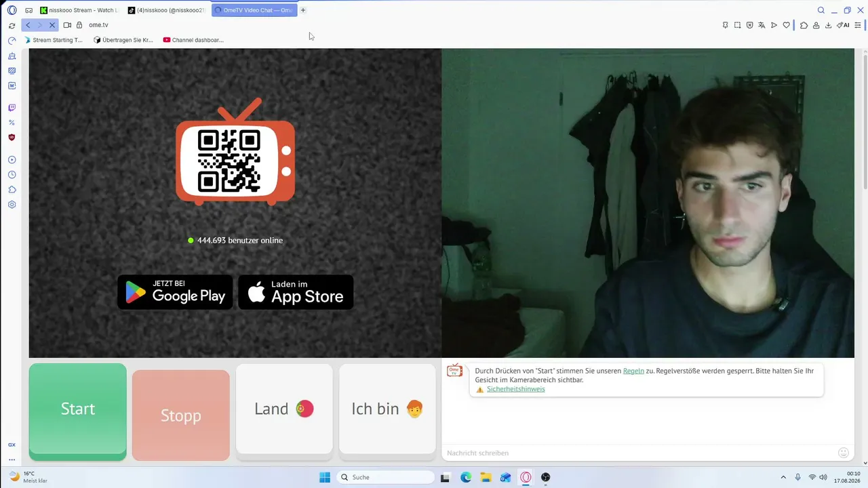Click the '444.693 benutzer online' counter
The width and height of the screenshot is (868, 488).
tap(235, 241)
